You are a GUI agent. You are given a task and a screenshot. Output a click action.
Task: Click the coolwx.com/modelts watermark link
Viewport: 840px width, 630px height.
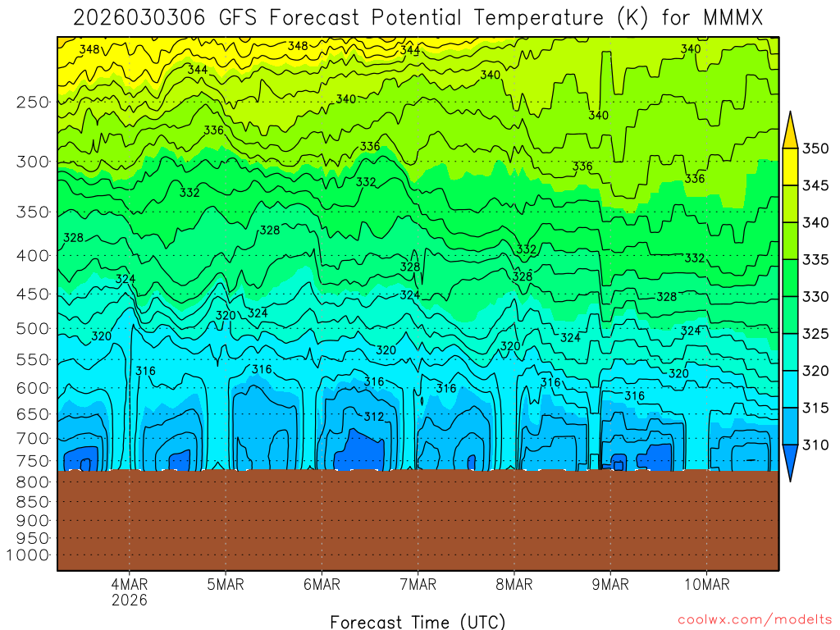755,620
